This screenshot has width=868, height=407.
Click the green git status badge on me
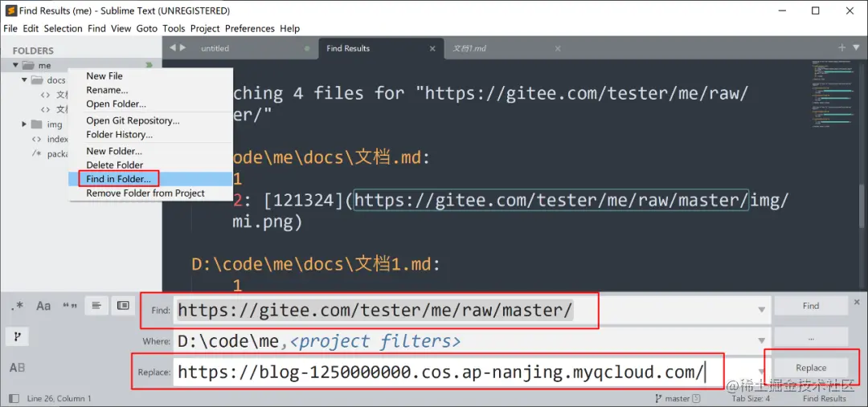(x=149, y=65)
